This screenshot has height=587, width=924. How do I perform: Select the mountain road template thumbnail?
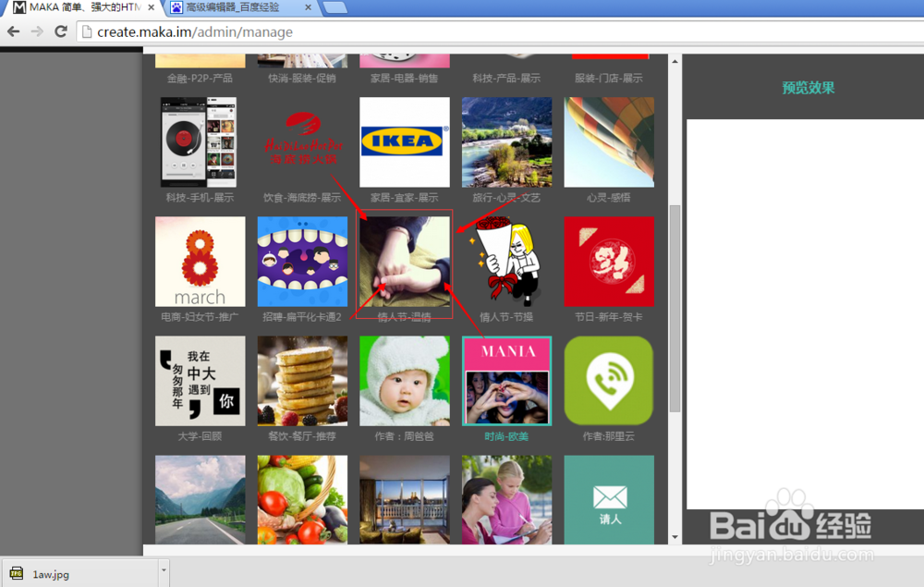[200, 500]
